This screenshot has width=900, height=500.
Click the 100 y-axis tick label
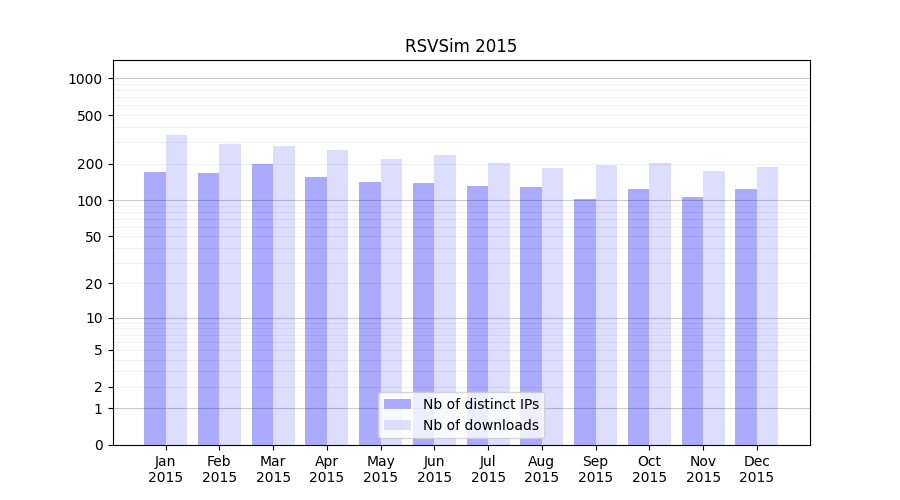[90, 201]
